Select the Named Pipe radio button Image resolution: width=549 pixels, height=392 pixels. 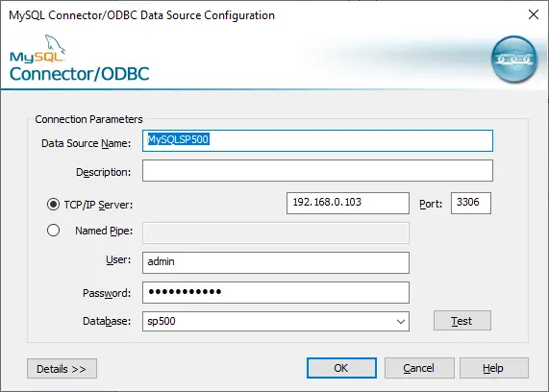(x=53, y=231)
